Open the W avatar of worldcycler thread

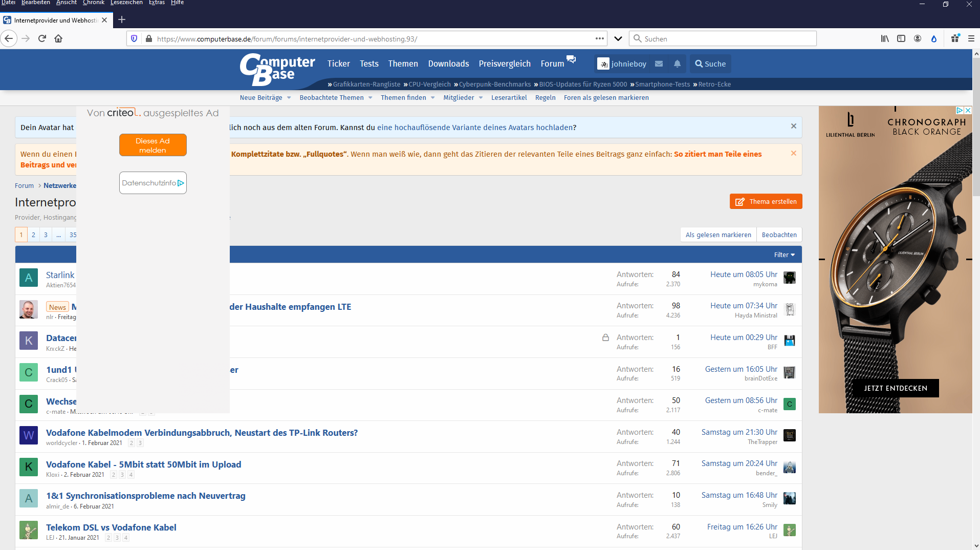pos(29,435)
